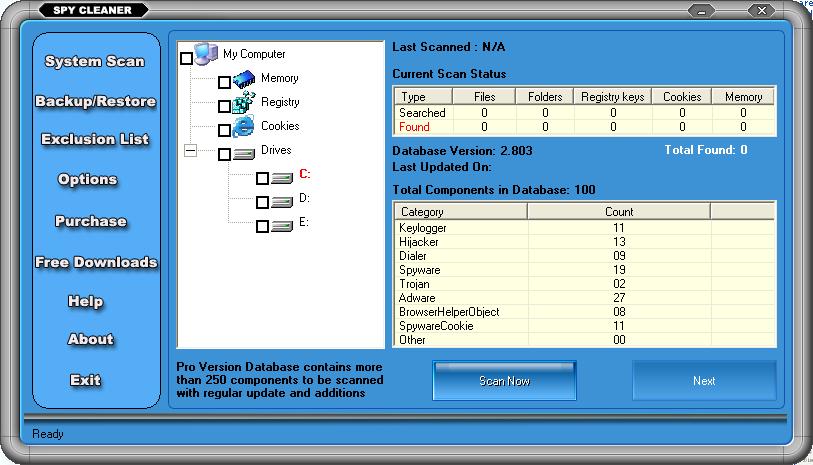Open Free Downloads
The height and width of the screenshot is (465, 813).
point(96,262)
